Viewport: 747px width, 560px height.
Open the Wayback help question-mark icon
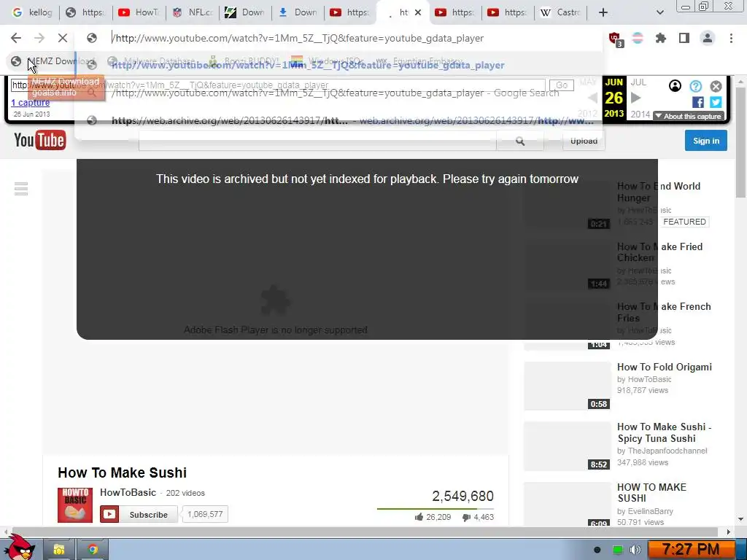pyautogui.click(x=695, y=86)
